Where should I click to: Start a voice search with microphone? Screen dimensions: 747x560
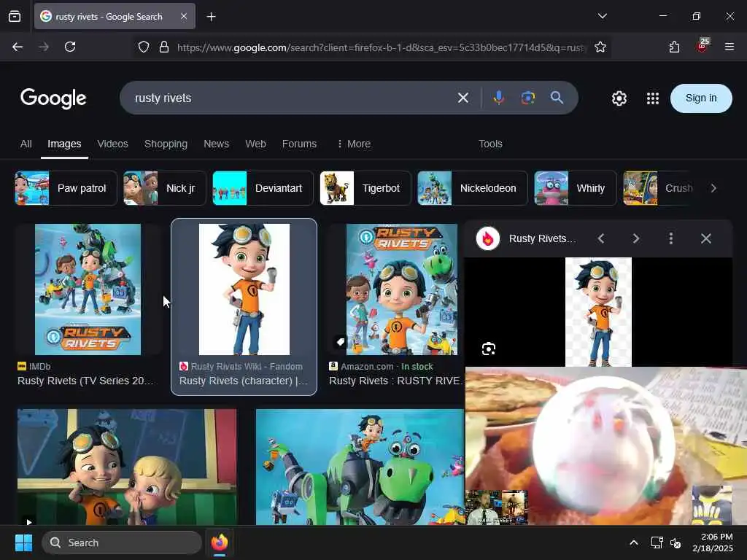click(499, 98)
